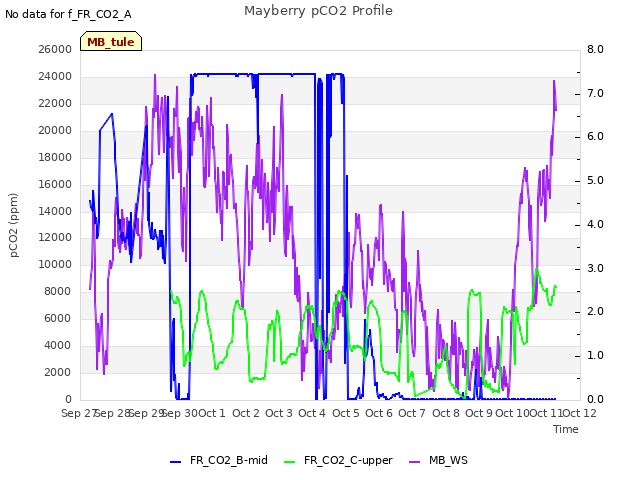Click the Oct 1 x-axis tick label

pos(212,413)
